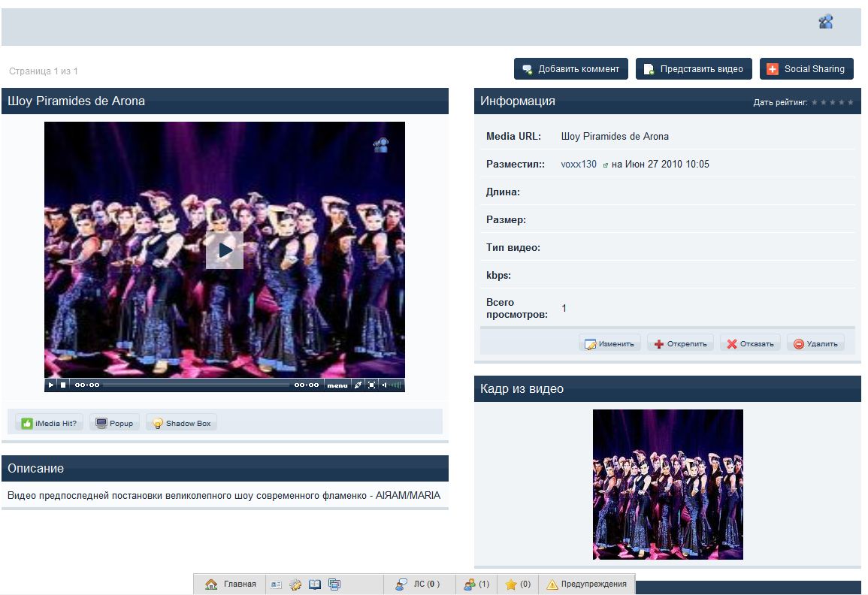Click the video frame thumbnail under Кадр из видео
Screen dimensions: 868x595
667,484
